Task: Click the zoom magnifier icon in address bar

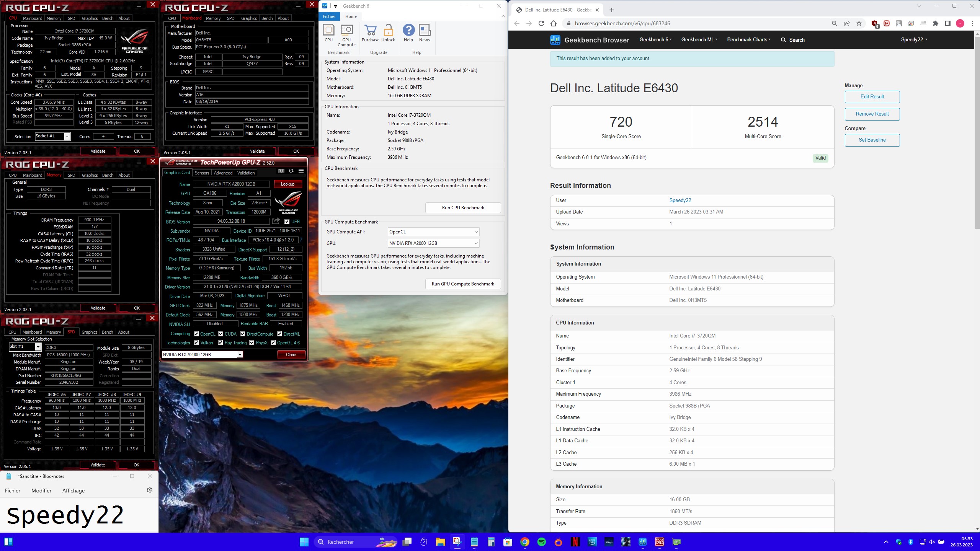Action: 835,23
